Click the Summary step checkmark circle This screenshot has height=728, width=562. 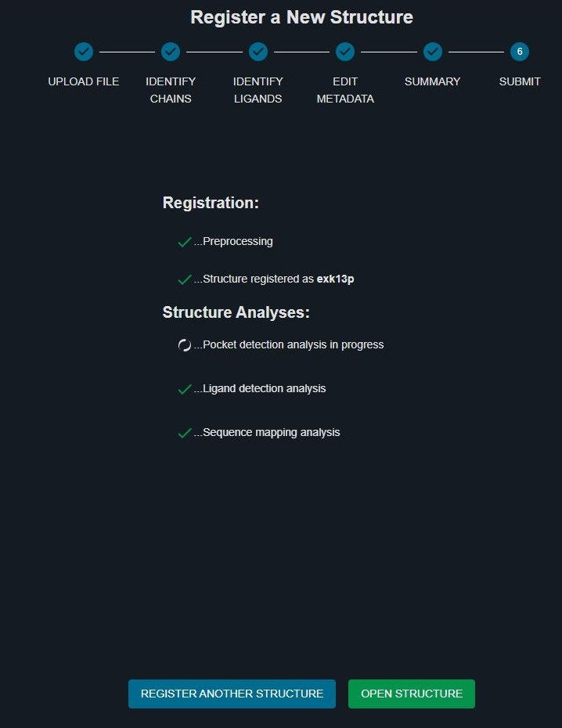433,52
